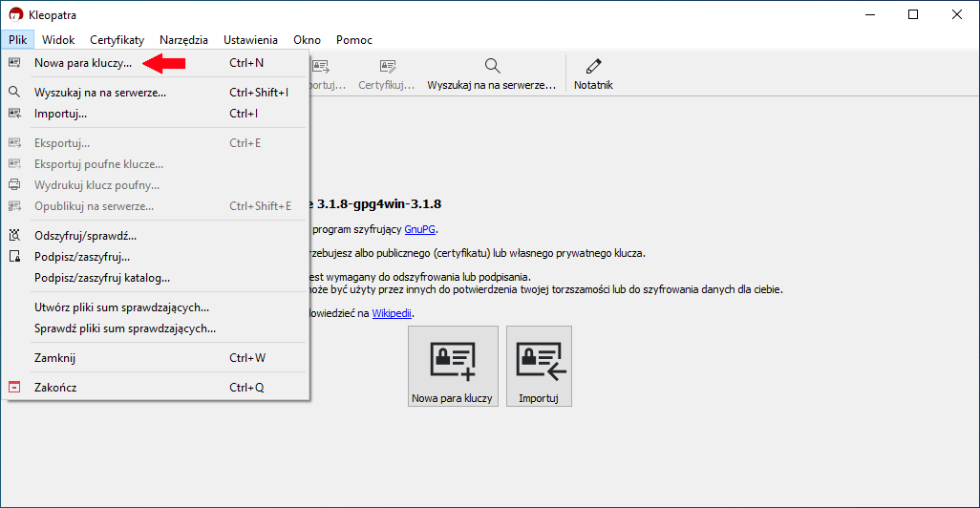Follow the Wikipedii hyperlink

pos(392,313)
